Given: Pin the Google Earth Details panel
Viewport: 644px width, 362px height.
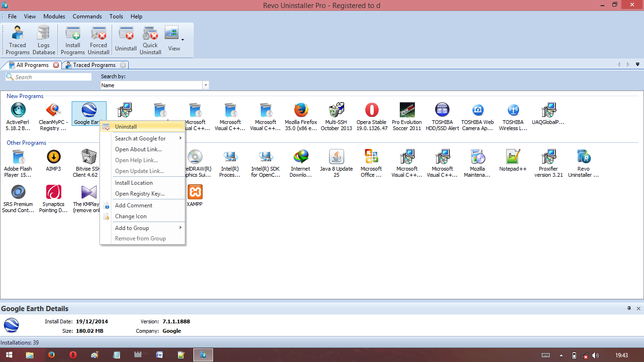Looking at the screenshot, I should pos(629,308).
